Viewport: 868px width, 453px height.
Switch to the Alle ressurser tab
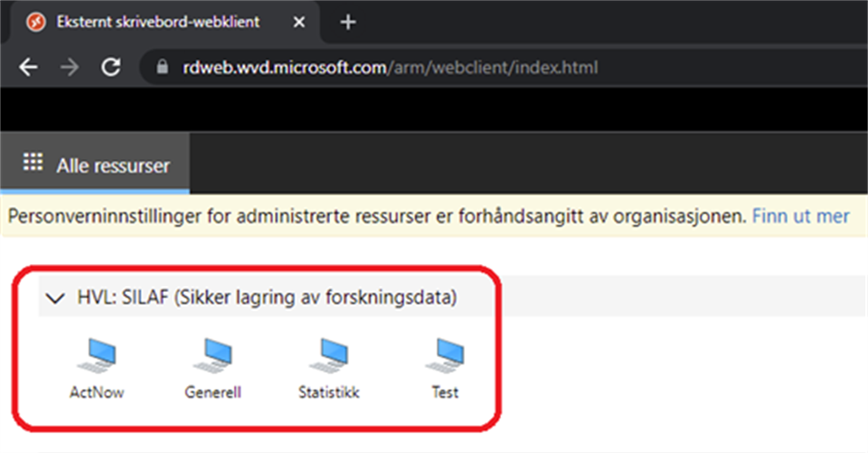point(112,165)
